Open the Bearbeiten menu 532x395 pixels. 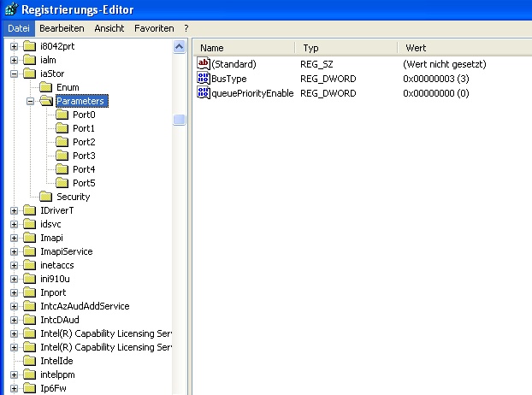point(62,28)
